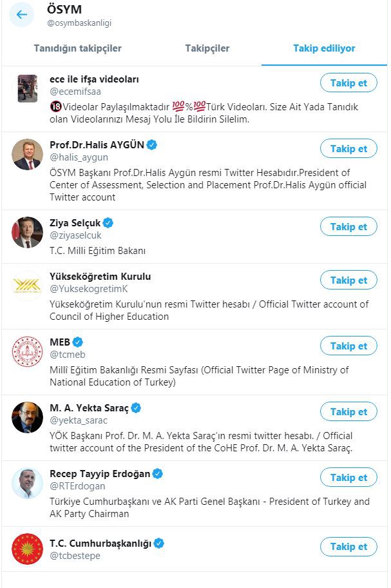Click the back arrow icon
The width and height of the screenshot is (391, 588).
click(22, 15)
